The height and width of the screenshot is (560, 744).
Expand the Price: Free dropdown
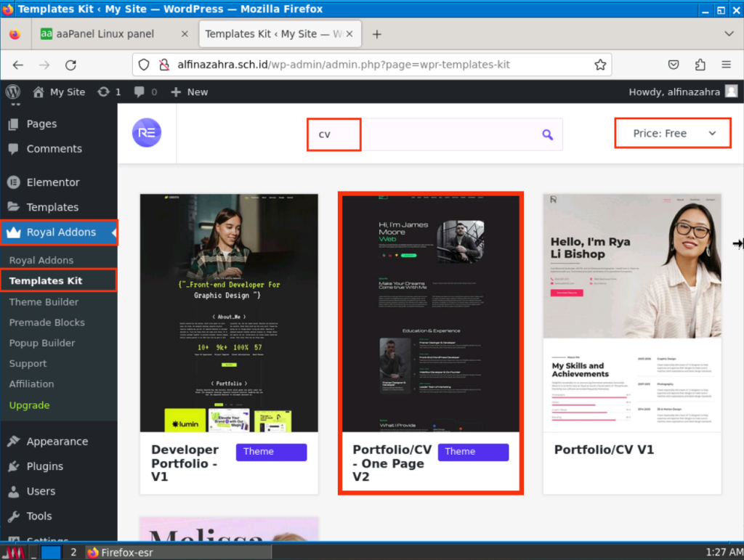pyautogui.click(x=673, y=134)
